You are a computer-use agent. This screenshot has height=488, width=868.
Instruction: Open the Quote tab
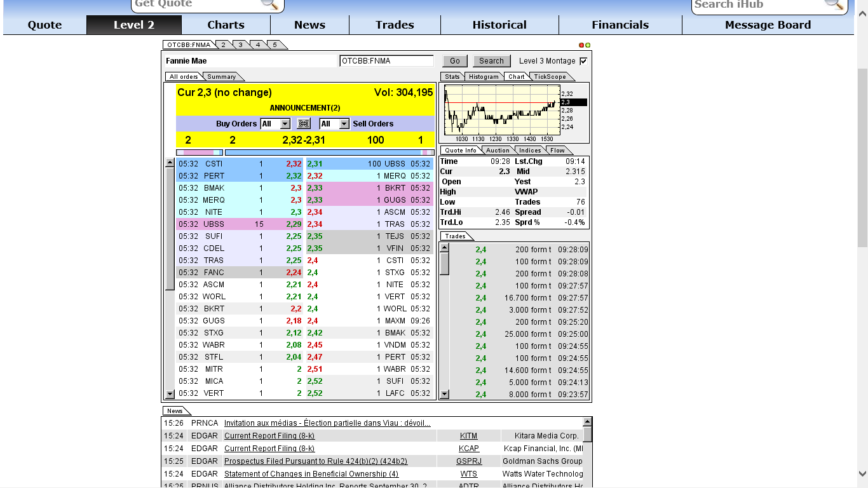(44, 25)
